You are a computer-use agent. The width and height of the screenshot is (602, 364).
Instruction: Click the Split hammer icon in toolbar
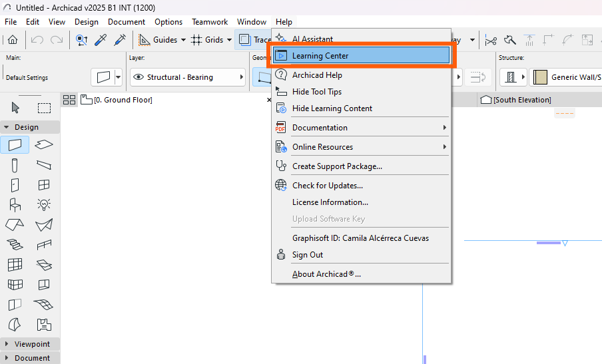coord(510,40)
